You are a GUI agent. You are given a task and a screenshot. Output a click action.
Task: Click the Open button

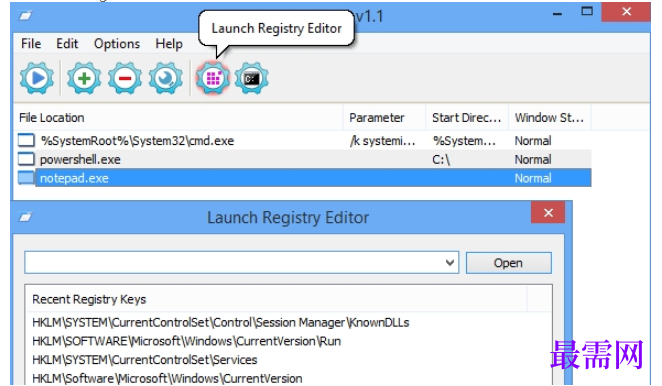coord(508,263)
